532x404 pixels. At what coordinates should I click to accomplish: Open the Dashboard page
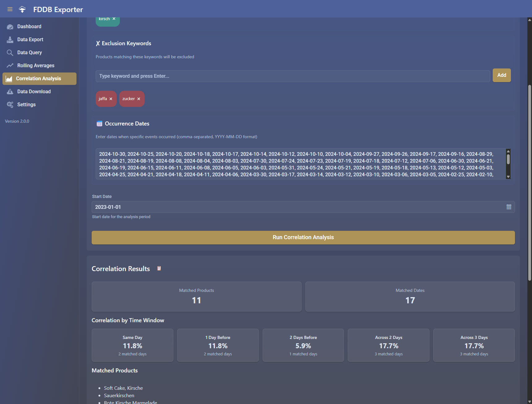[x=29, y=27]
